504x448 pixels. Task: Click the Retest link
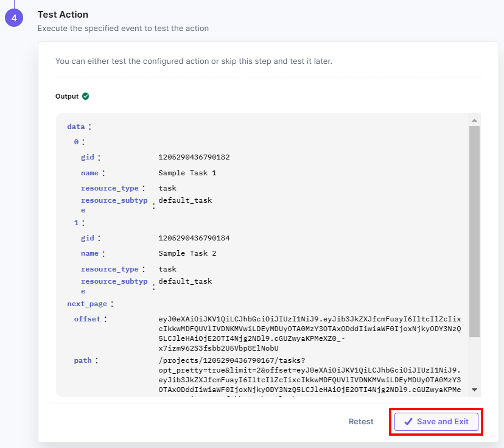coord(361,422)
